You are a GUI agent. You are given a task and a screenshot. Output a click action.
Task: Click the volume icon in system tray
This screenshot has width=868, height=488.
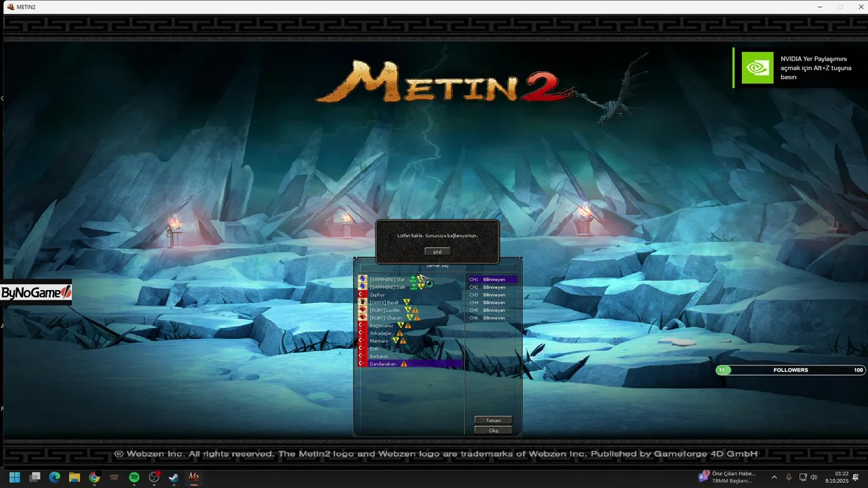pyautogui.click(x=814, y=477)
